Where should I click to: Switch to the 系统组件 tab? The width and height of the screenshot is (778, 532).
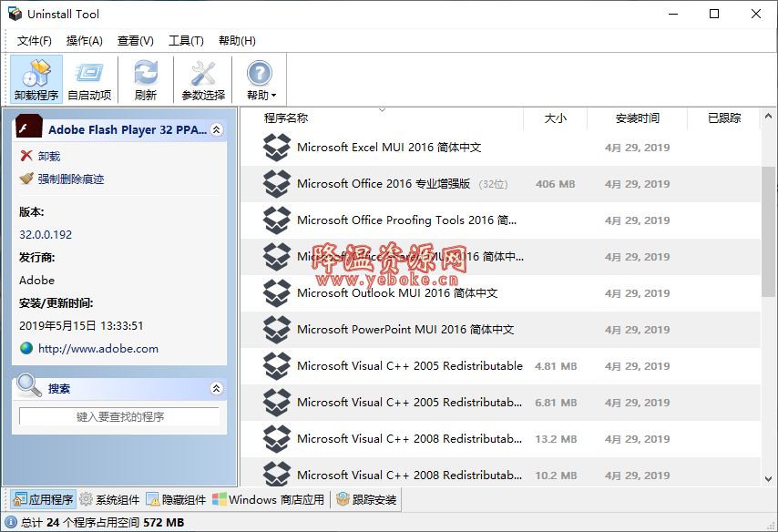click(110, 499)
